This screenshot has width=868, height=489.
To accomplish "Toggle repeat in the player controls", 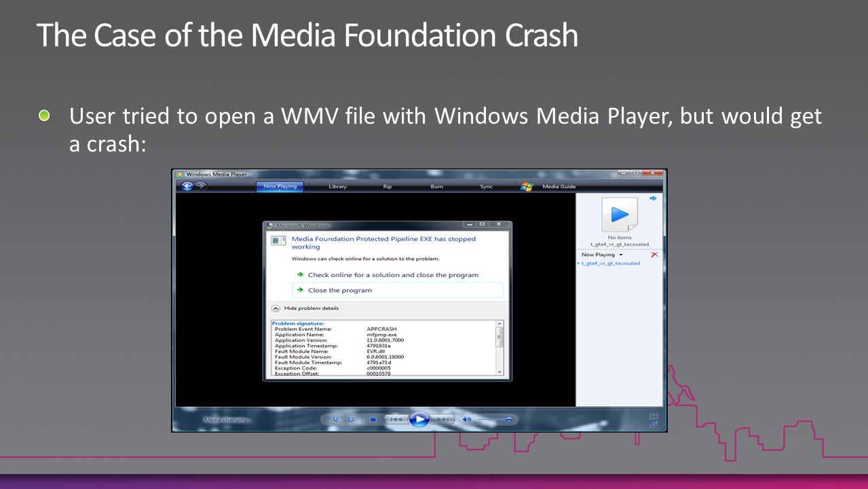I will [x=351, y=420].
